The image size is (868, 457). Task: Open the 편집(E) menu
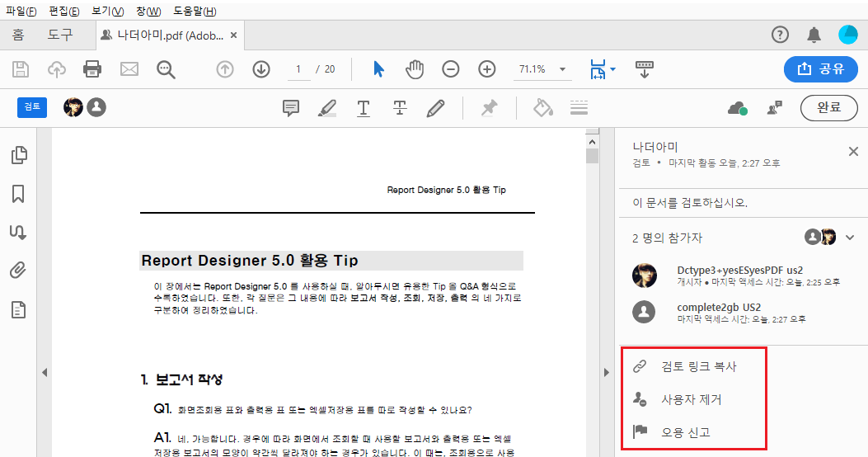[63, 11]
